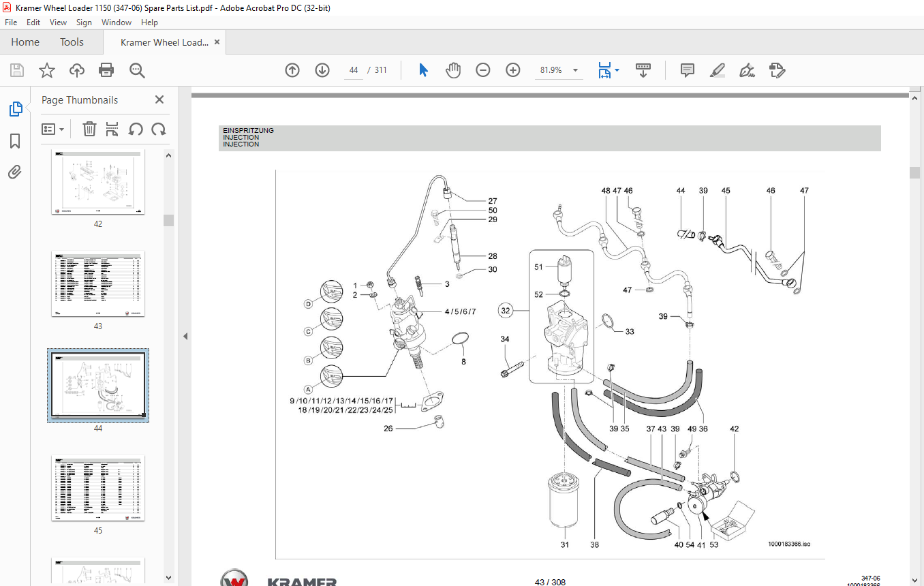Bookmark this file with the star icon
This screenshot has height=586, width=924.
pyautogui.click(x=46, y=70)
